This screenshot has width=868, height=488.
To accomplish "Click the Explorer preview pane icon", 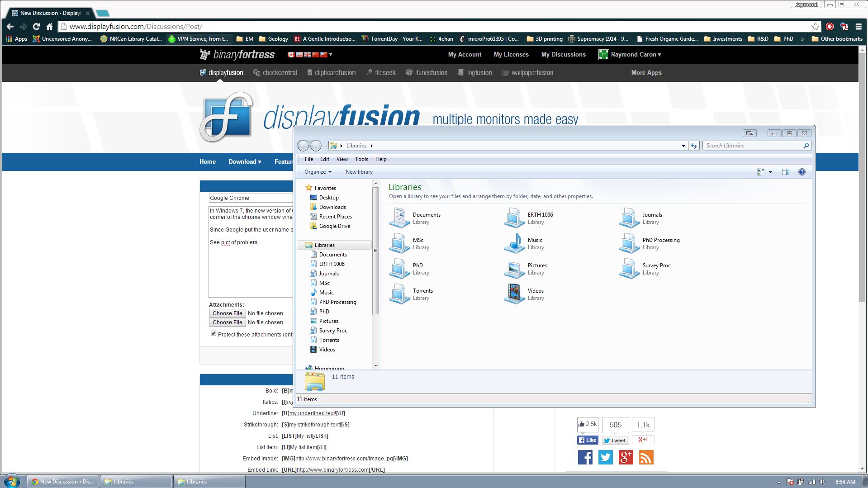I will [786, 172].
